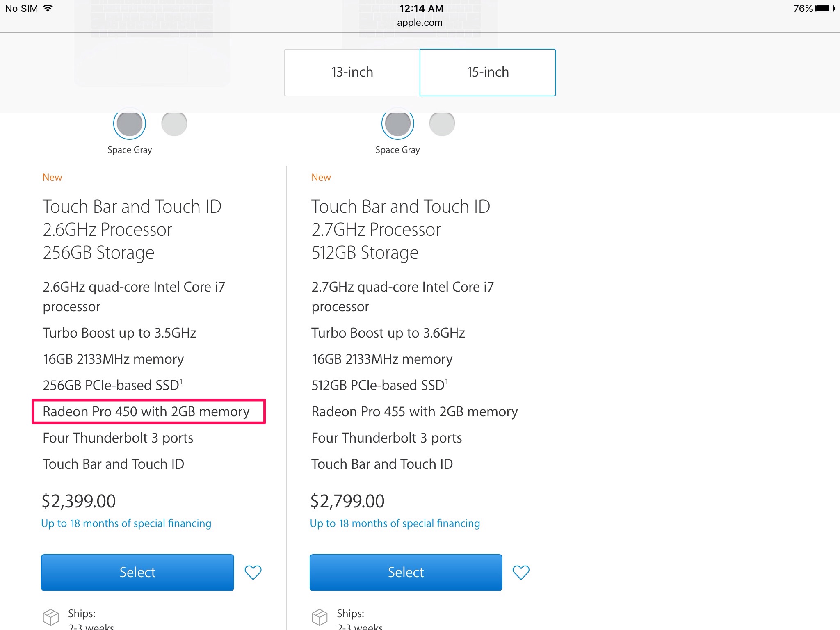Click 'New' label above 2.6GHz model

52,178
